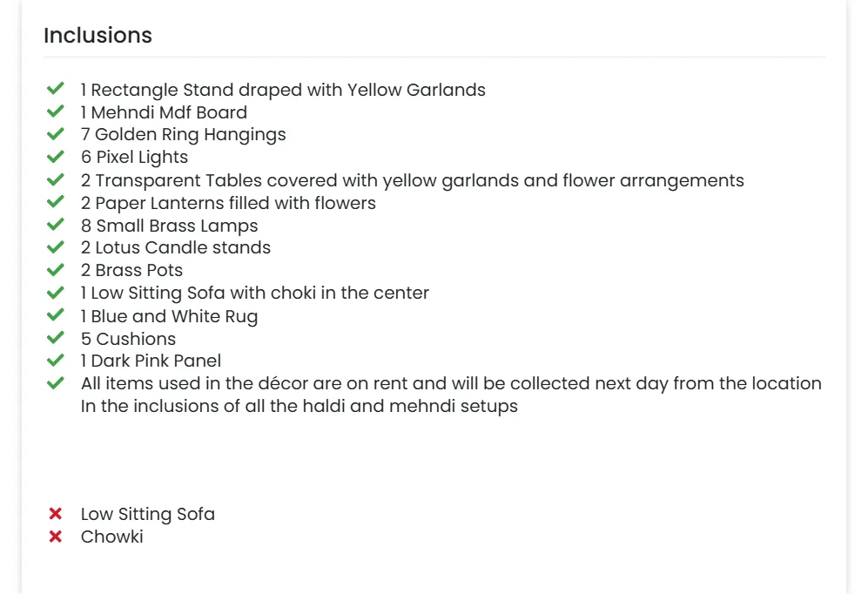Click checkmark beside Blue and White Rug
868x594 pixels.
(x=56, y=316)
